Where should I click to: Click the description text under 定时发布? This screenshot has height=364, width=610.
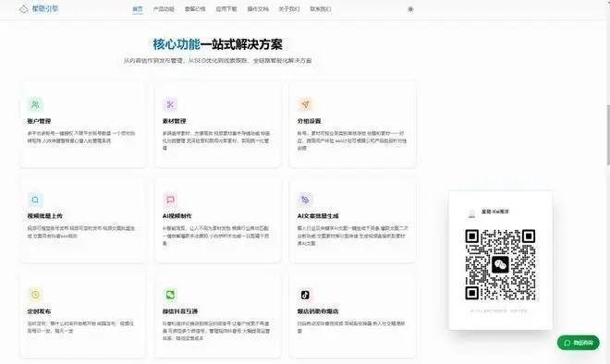point(80,327)
